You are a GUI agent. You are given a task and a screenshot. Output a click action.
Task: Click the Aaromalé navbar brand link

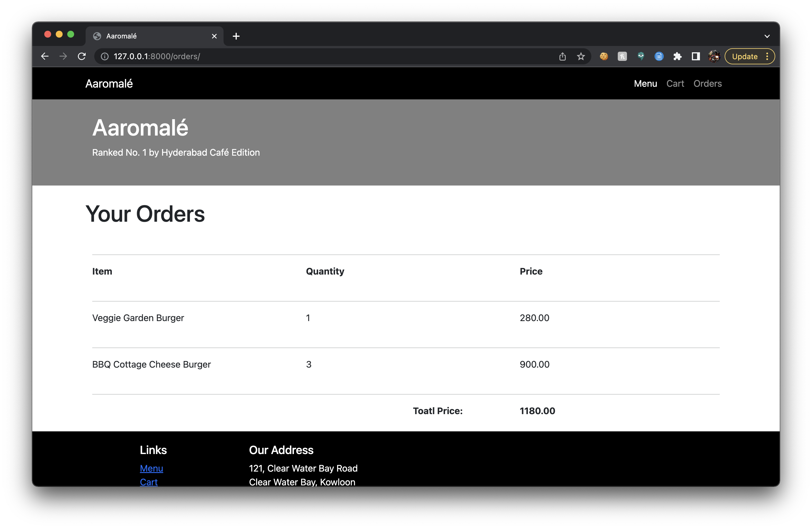coord(109,84)
